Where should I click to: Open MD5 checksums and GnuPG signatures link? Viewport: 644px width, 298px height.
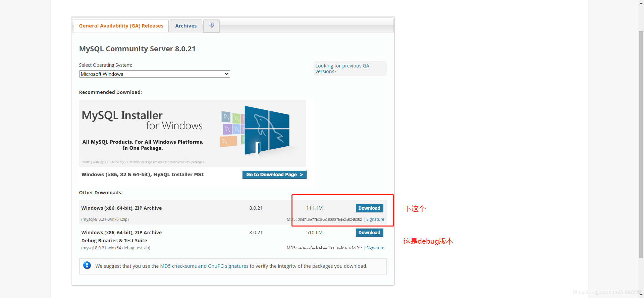pos(204,266)
